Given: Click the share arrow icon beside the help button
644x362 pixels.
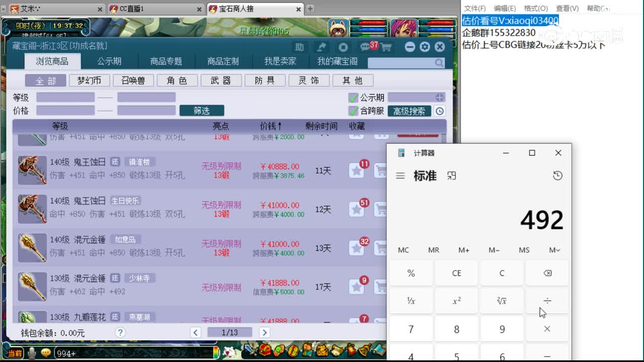Looking at the screenshot, I should click(323, 46).
